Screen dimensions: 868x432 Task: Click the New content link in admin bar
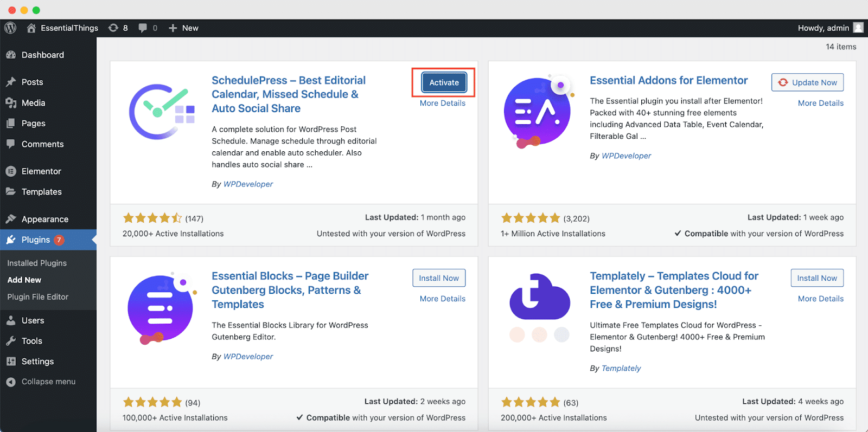(190, 28)
